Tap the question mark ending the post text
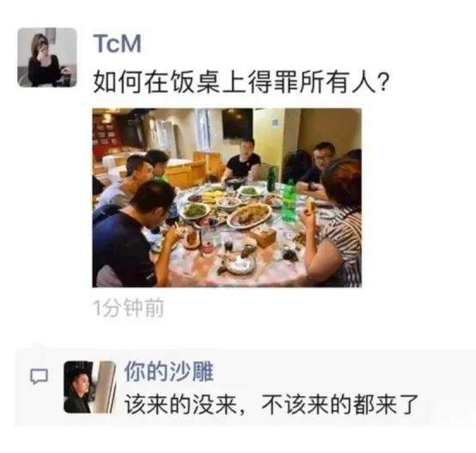Image resolution: width=476 pixels, height=453 pixels. pyautogui.click(x=383, y=82)
